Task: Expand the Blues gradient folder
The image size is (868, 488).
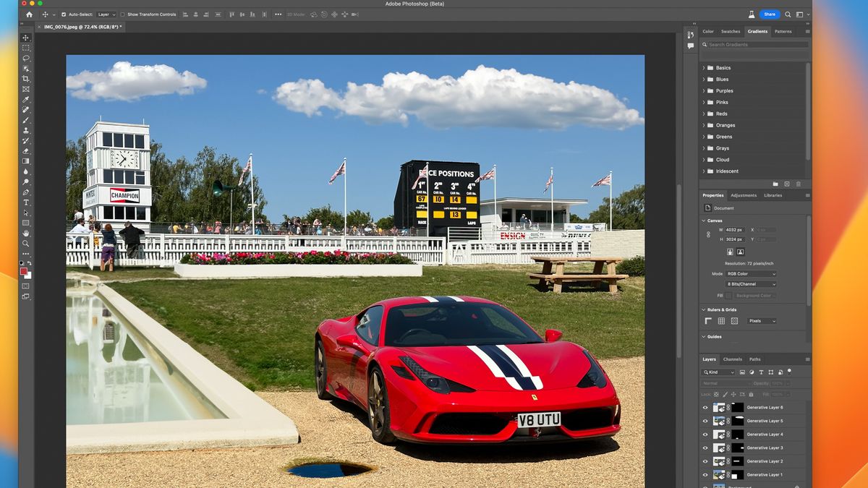Action: pos(703,80)
